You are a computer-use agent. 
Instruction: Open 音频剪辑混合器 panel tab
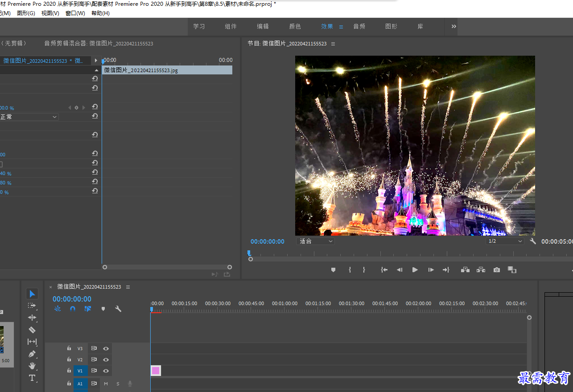pyautogui.click(x=99, y=44)
